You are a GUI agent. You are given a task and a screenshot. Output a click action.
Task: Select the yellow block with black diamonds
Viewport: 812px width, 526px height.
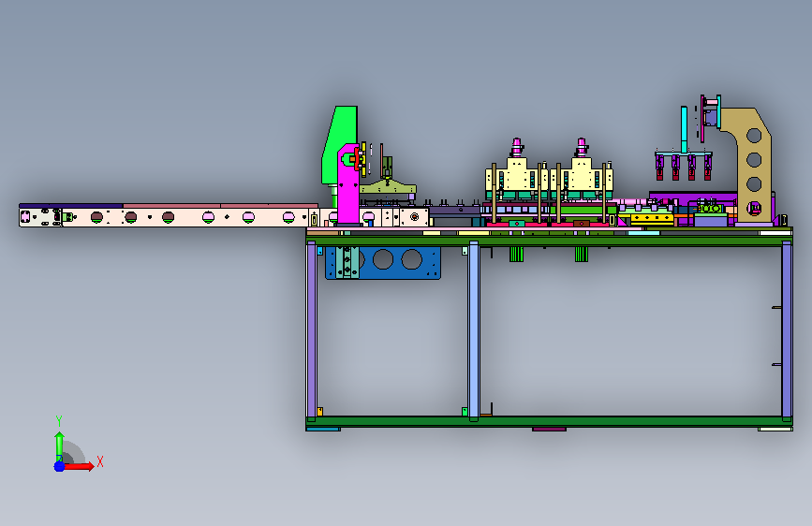(653, 219)
